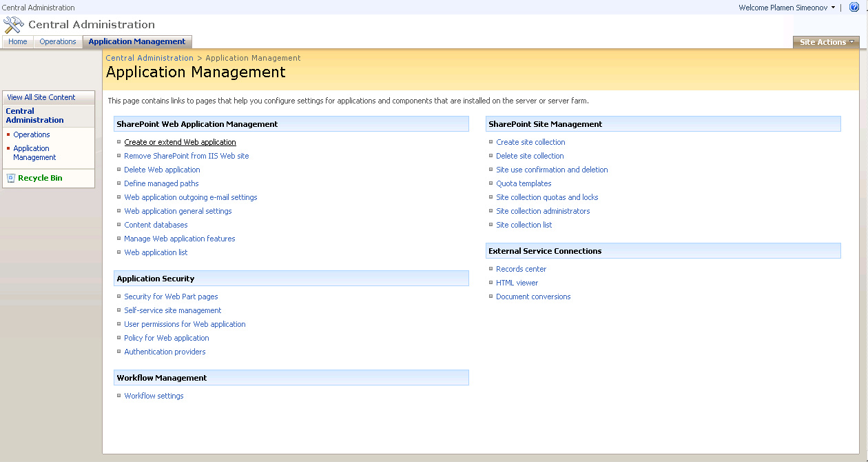868x462 pixels.
Task: Open Content databases link
Action: [x=156, y=225]
